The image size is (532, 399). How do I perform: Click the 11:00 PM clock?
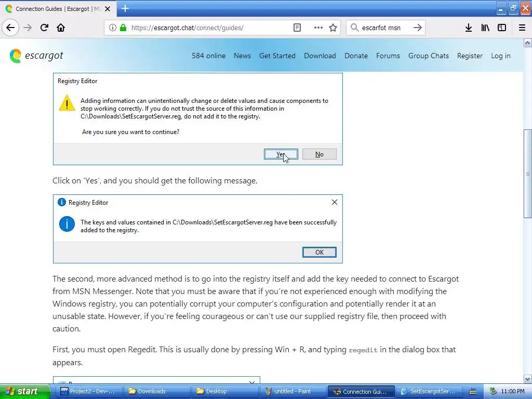click(x=513, y=391)
